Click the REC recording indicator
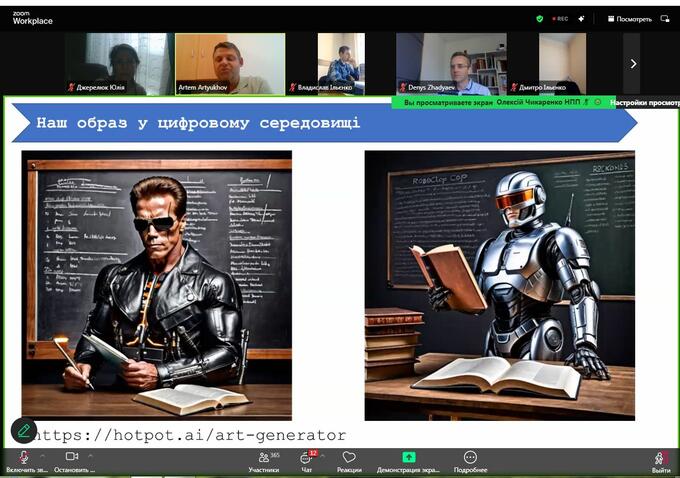680x478 pixels. coord(560,18)
